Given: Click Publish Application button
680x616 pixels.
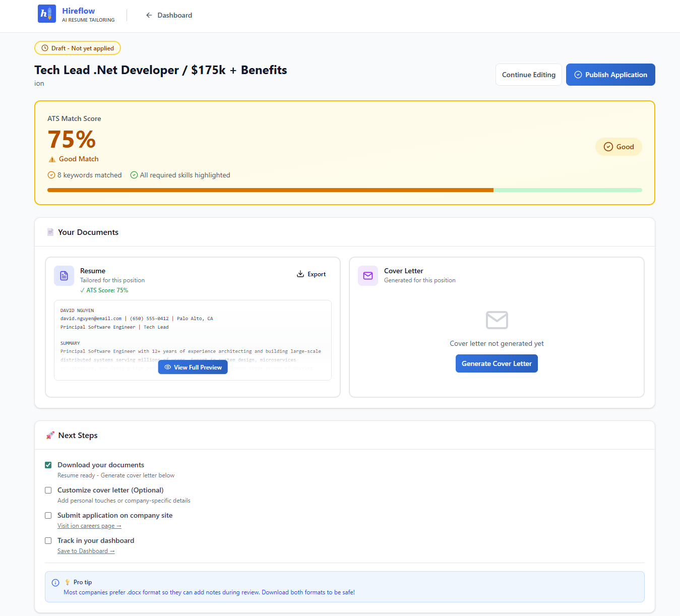Looking at the screenshot, I should tap(610, 75).
